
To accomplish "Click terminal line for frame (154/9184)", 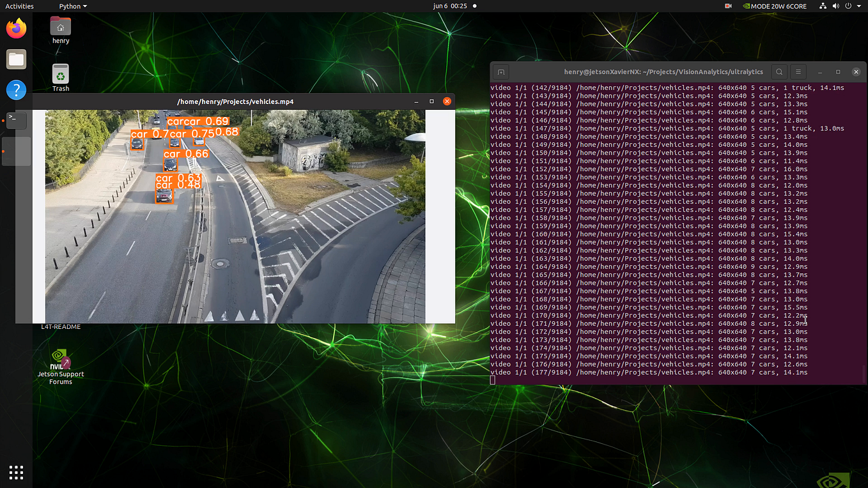I will point(649,185).
